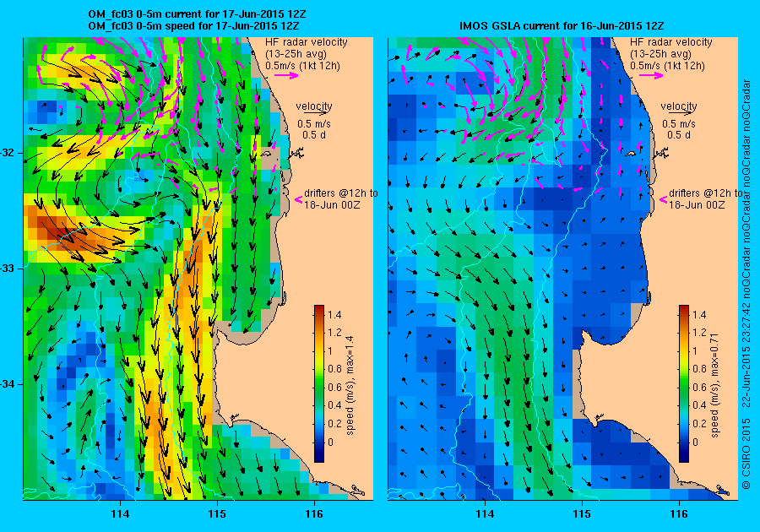Click the '115' longitude label under left map

tap(217, 514)
